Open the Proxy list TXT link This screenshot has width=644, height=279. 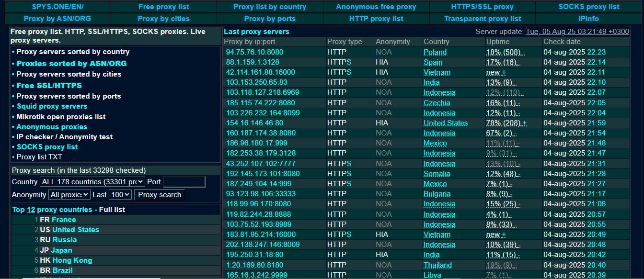(39, 157)
